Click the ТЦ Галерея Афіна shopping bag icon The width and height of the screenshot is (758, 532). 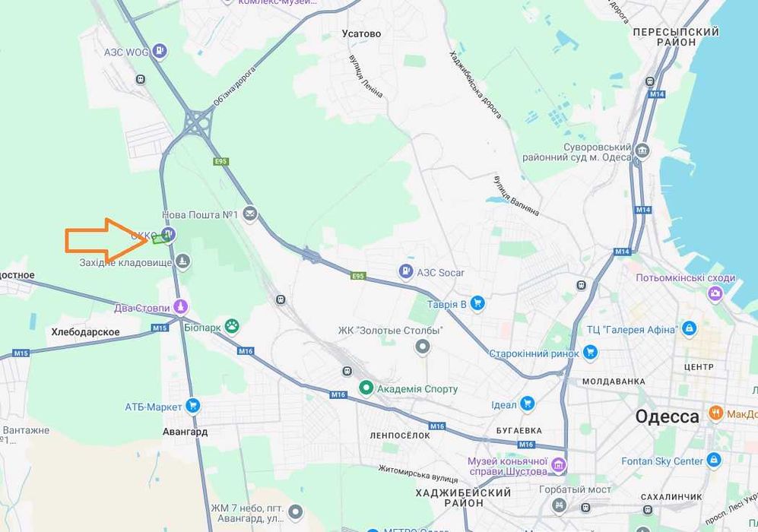690,328
